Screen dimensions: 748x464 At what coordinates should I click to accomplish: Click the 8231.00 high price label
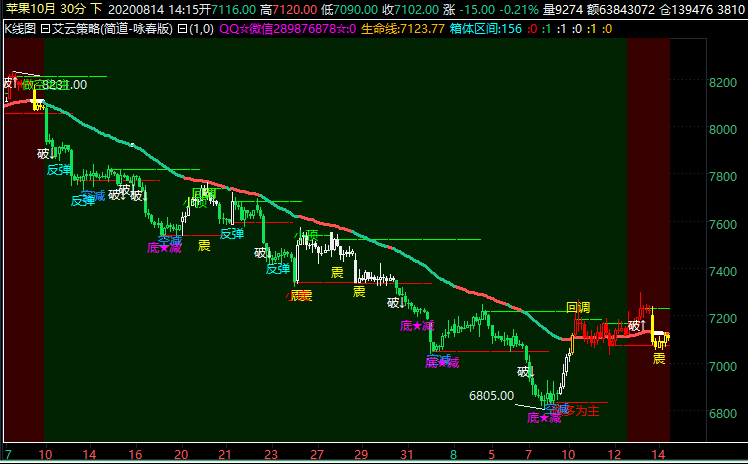[64, 85]
